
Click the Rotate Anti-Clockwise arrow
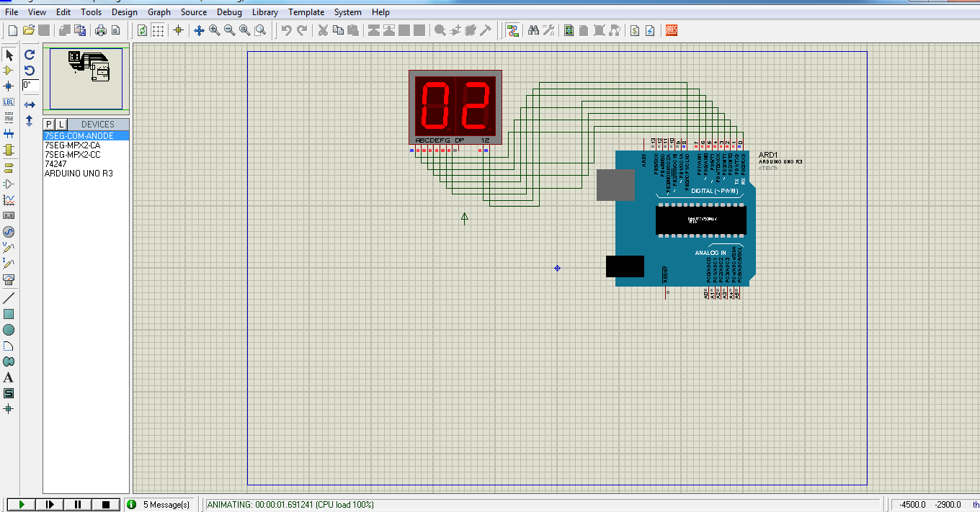tap(30, 70)
